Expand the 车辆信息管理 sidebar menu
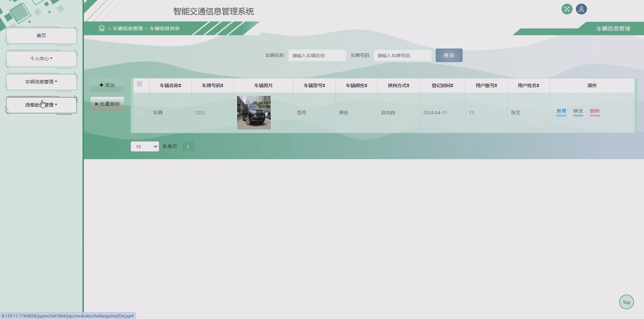The height and width of the screenshot is (319, 644). coord(41,82)
